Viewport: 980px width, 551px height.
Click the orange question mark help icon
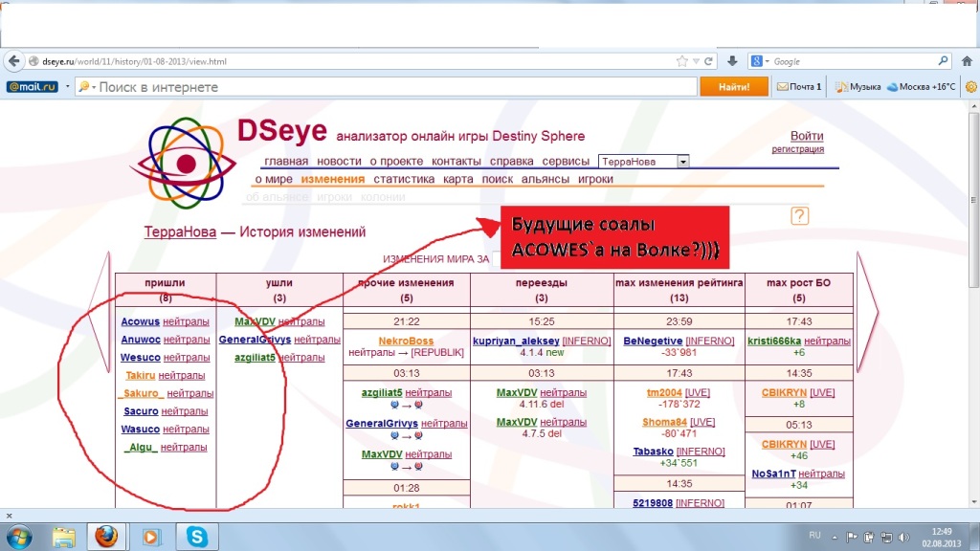[x=800, y=216]
